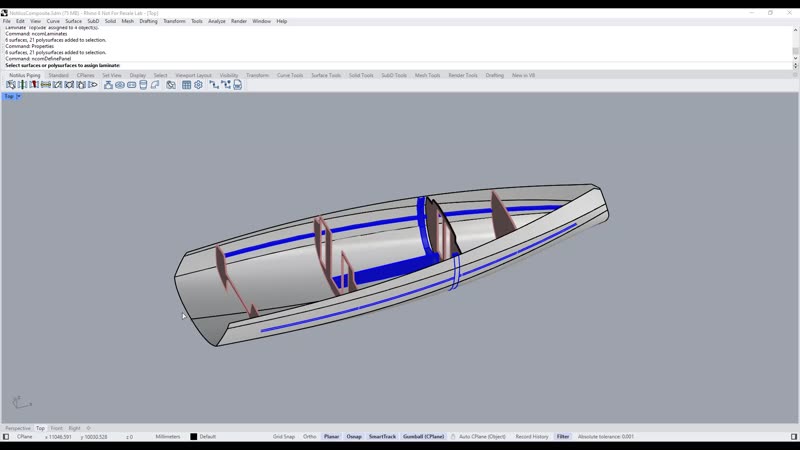Click the pipe elbow icon
800x450 pixels.
click(x=155, y=85)
